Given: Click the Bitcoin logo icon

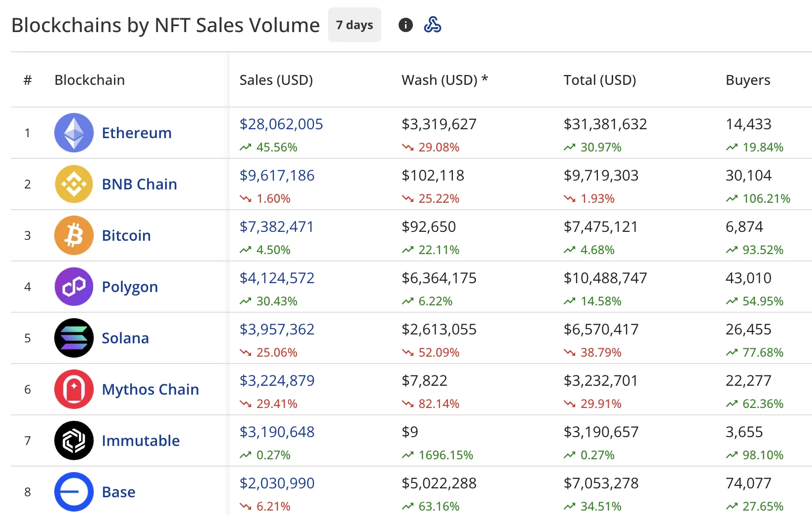Looking at the screenshot, I should coord(73,235).
